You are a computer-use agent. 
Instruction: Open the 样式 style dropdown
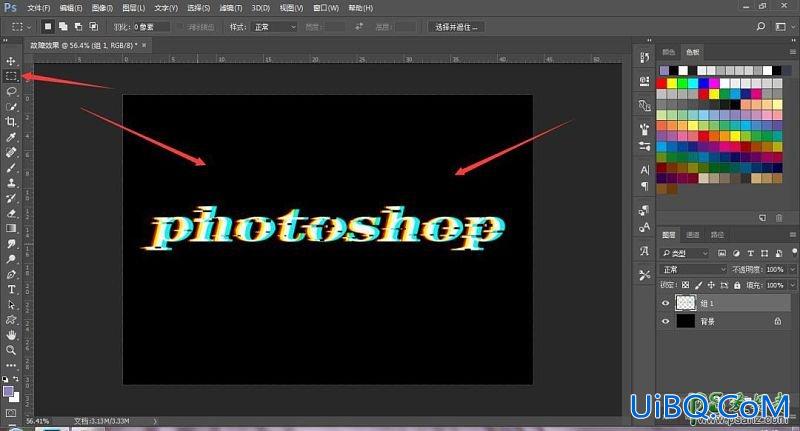pos(275,27)
